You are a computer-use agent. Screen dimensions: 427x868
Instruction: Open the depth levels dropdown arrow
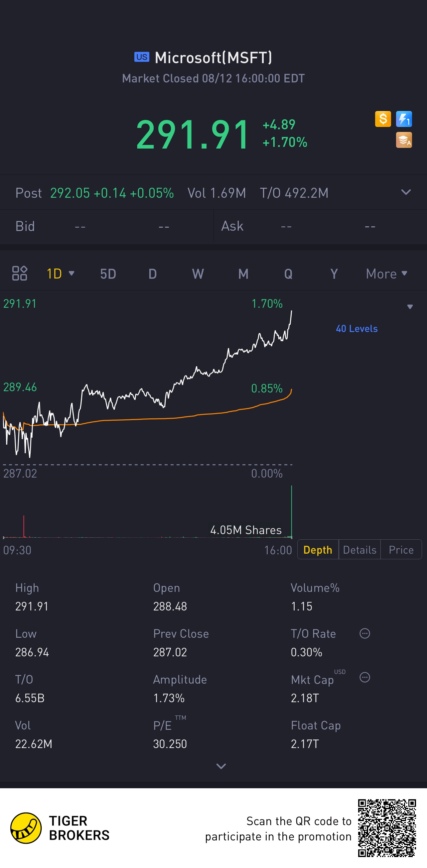point(410,307)
